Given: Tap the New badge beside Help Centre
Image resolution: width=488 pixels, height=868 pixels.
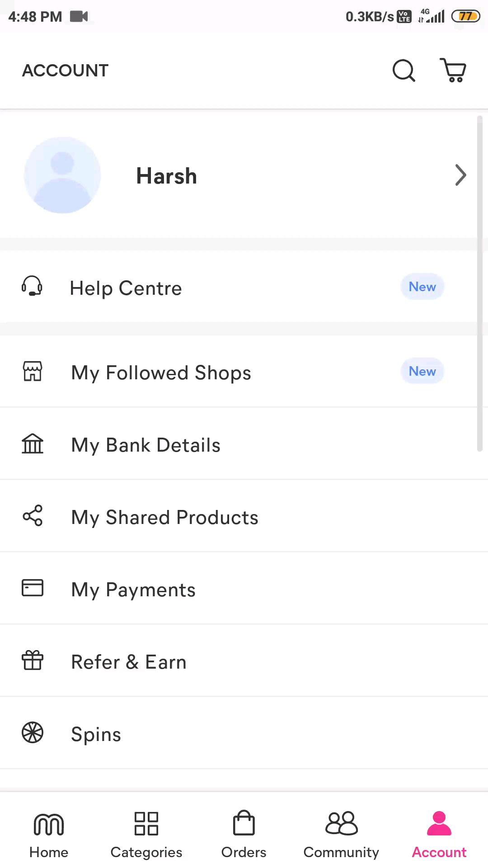Looking at the screenshot, I should tap(422, 287).
